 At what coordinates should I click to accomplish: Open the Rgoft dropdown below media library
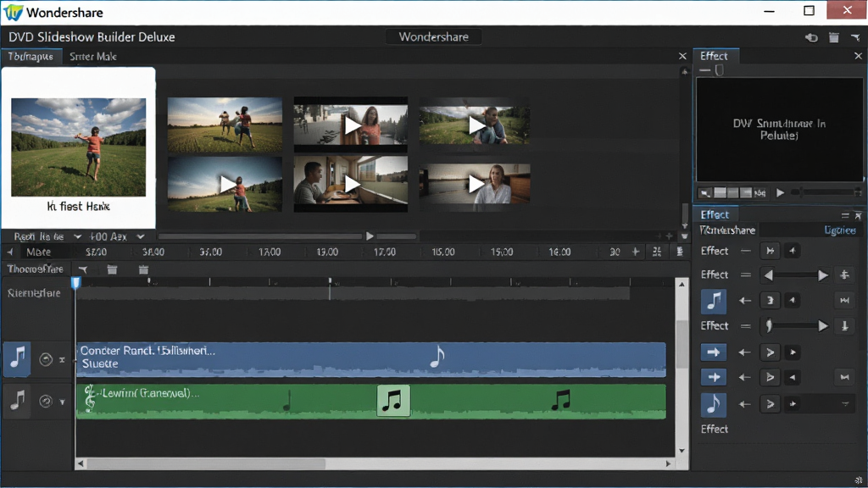click(x=47, y=237)
